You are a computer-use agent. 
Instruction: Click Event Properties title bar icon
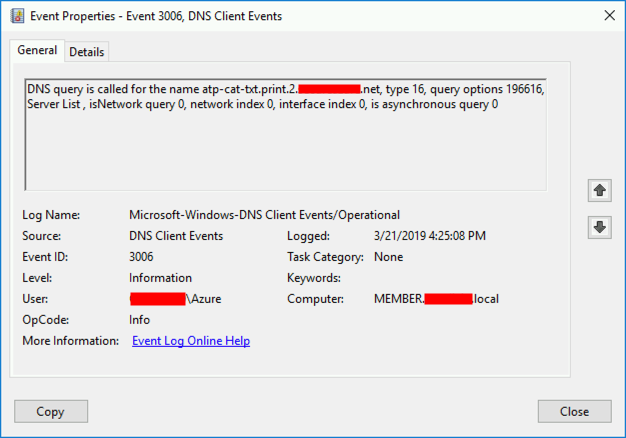tap(17, 16)
